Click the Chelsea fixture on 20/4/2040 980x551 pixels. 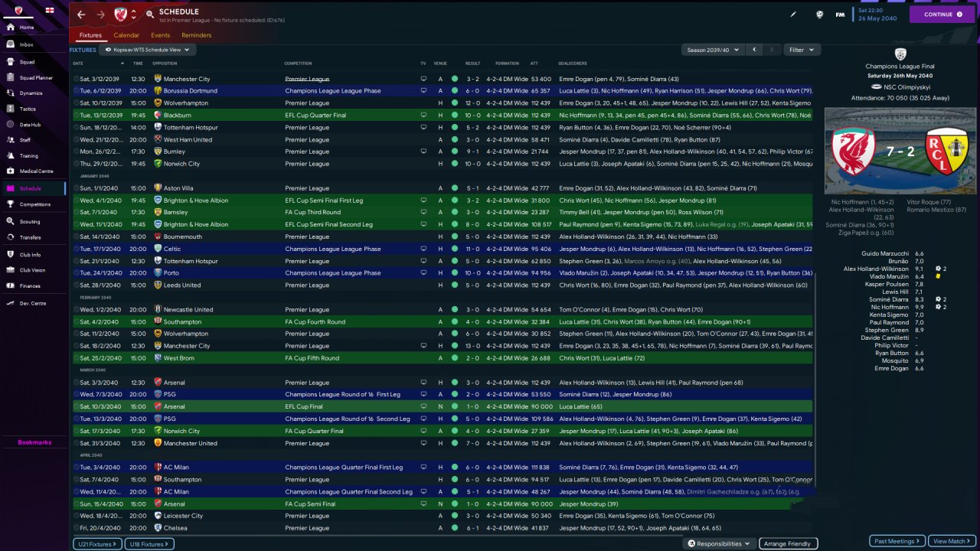443,528
